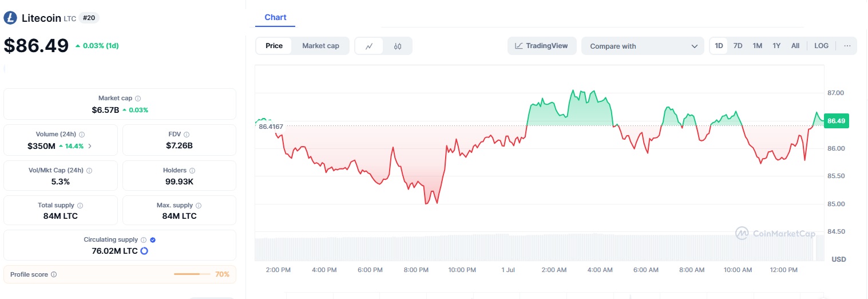This screenshot has width=868, height=299.
Task: Toggle chart to Price view
Action: pyautogui.click(x=274, y=46)
